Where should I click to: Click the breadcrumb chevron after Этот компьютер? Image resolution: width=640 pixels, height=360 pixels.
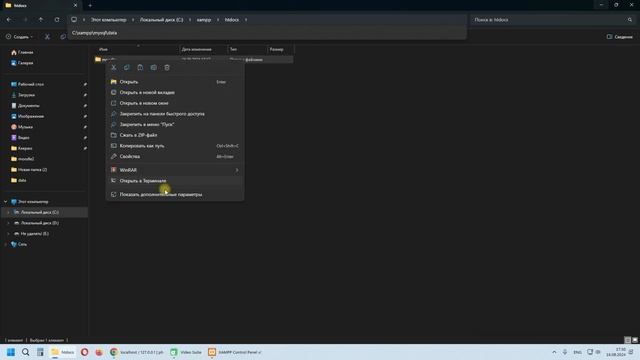[133, 20]
